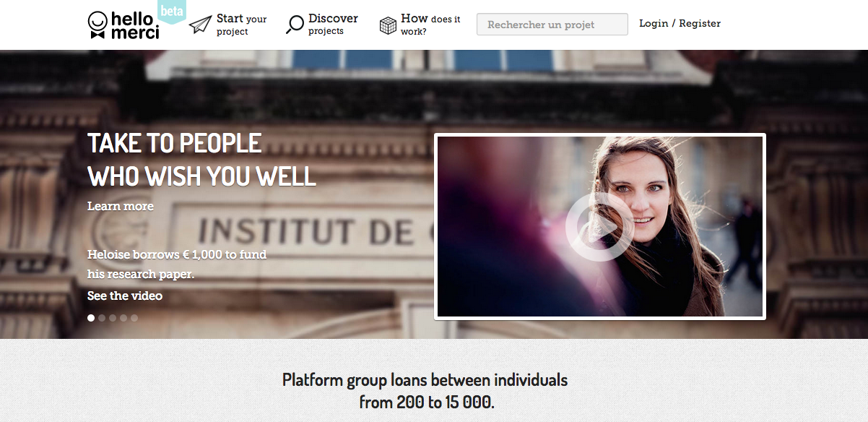
Task: Click the paper plane icon
Action: (x=200, y=25)
